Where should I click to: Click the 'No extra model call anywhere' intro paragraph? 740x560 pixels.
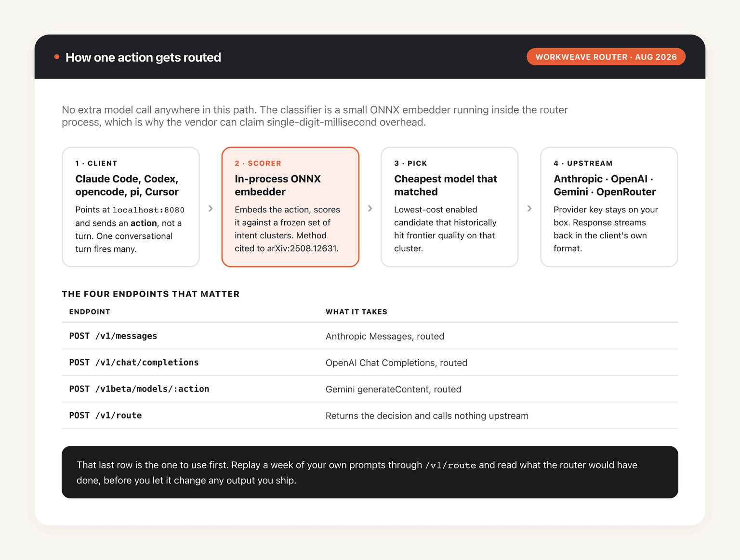(315, 116)
